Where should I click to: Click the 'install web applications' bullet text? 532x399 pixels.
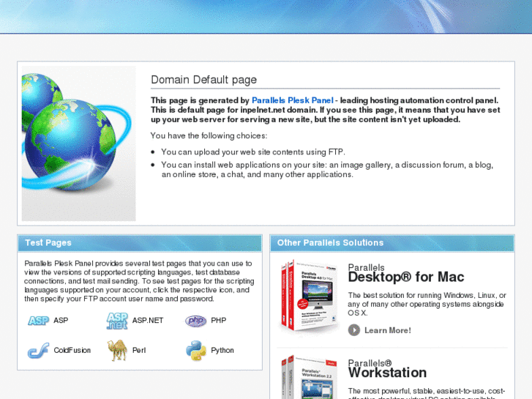tap(327, 170)
